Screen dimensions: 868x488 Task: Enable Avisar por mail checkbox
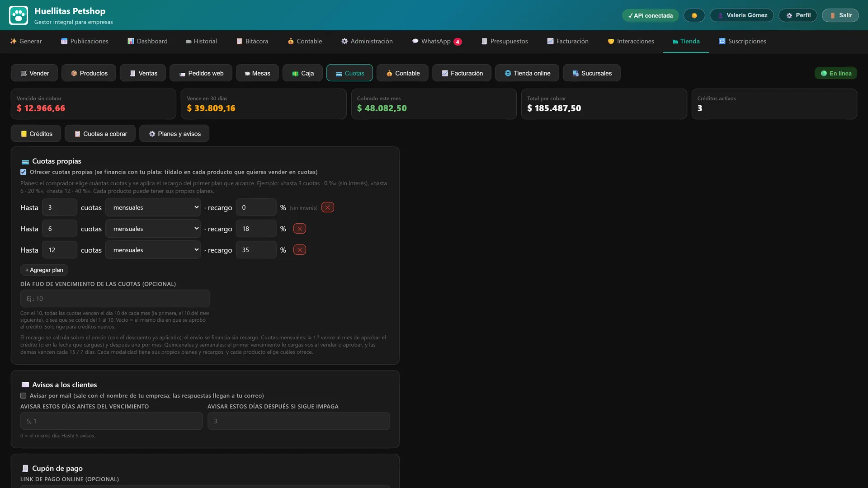pyautogui.click(x=24, y=396)
